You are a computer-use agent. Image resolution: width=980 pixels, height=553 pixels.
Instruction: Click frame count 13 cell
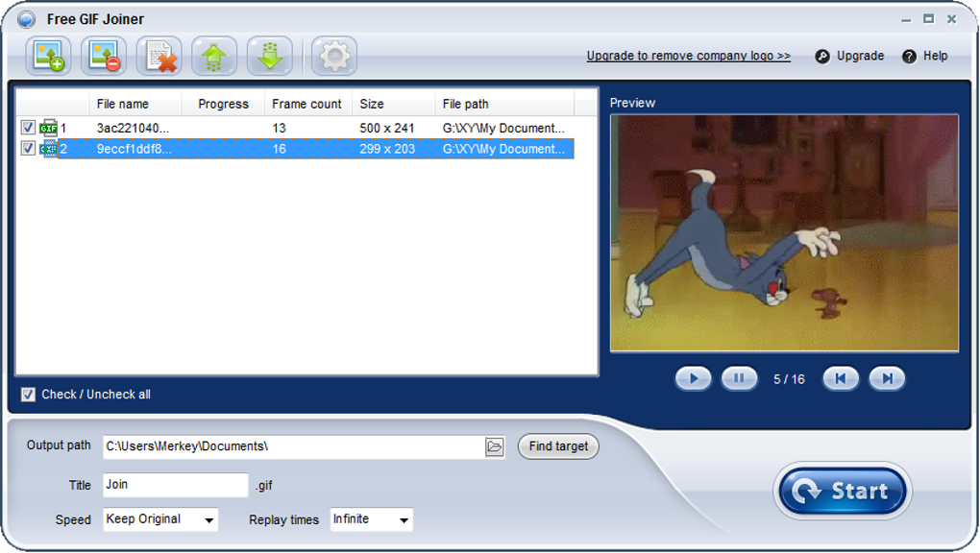(x=279, y=128)
